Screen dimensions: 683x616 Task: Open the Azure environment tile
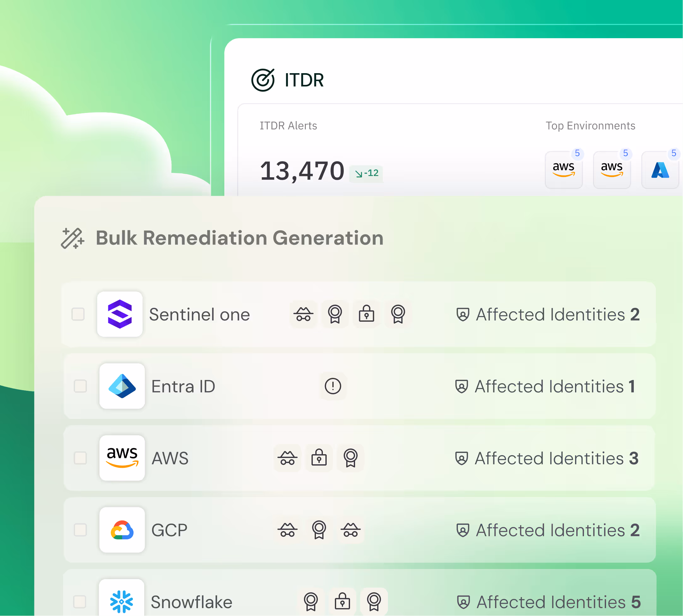pyautogui.click(x=660, y=170)
